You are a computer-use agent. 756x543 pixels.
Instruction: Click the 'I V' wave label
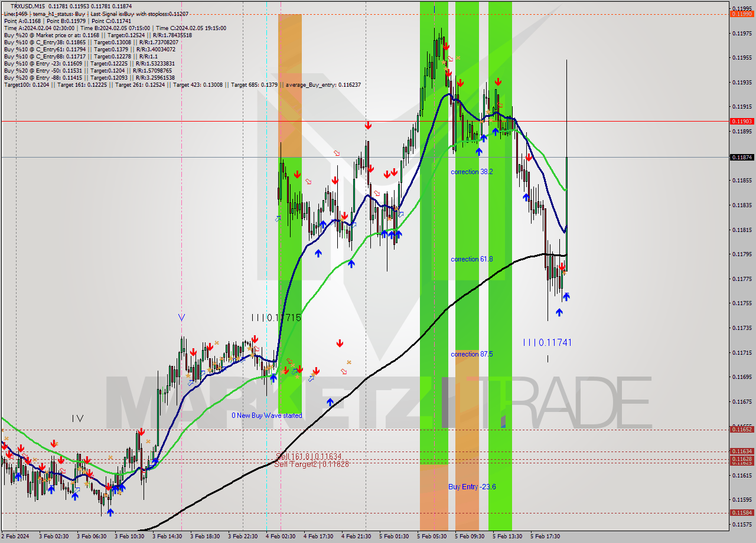tap(77, 418)
